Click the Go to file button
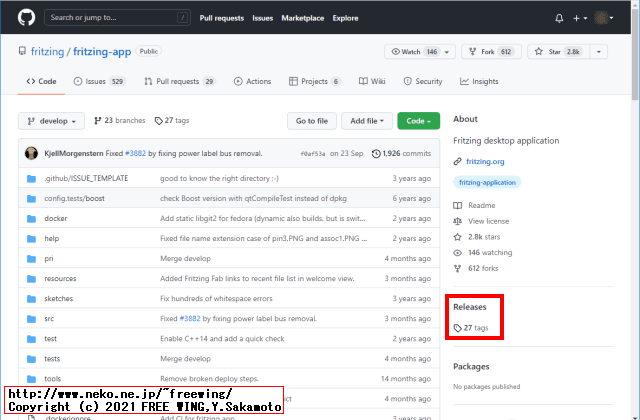Screen dimensions: 640x420 coord(312,121)
